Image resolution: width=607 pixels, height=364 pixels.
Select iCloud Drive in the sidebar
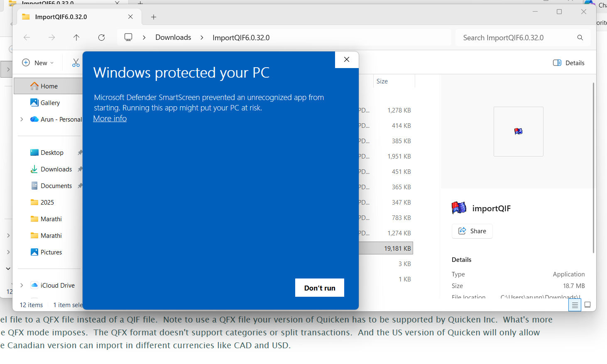tap(57, 285)
